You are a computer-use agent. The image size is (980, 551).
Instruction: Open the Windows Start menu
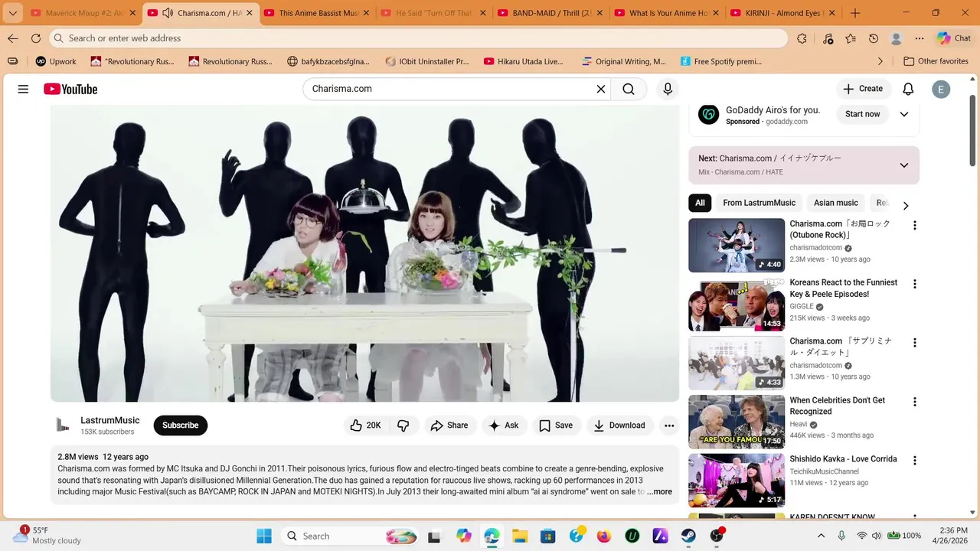tap(264, 536)
